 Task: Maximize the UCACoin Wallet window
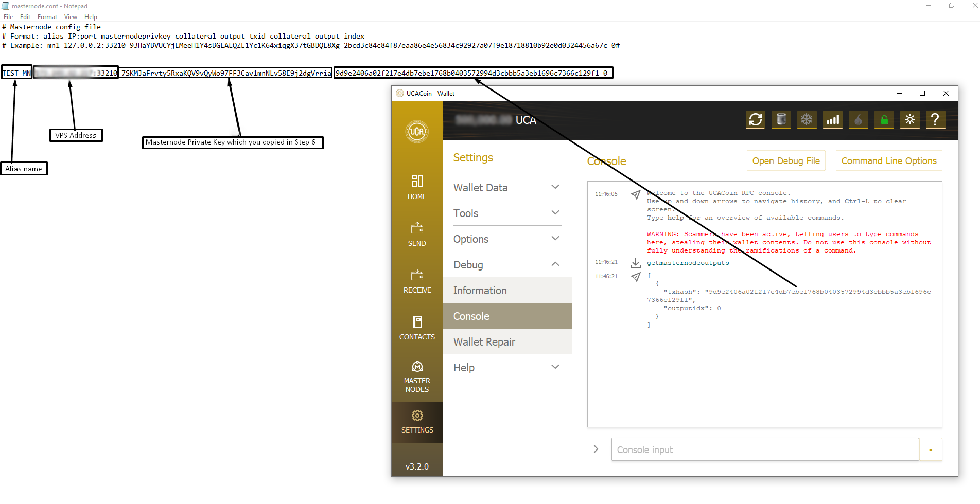pos(922,93)
